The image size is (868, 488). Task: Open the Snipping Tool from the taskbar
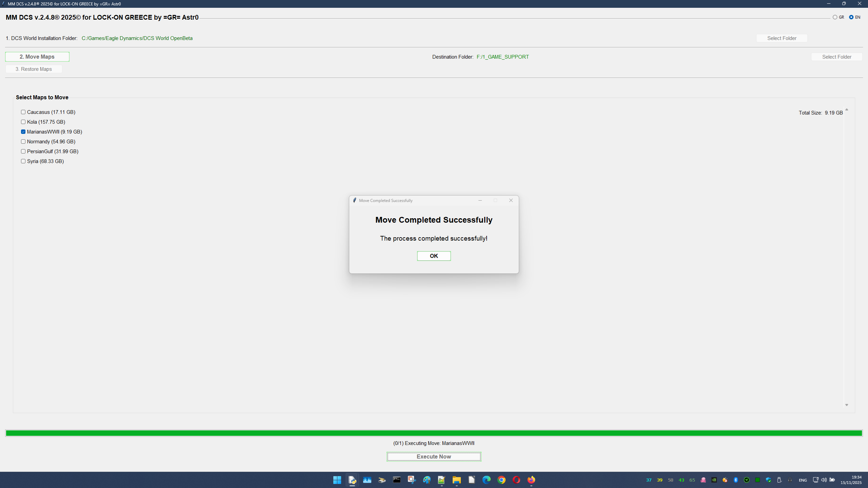click(x=412, y=480)
